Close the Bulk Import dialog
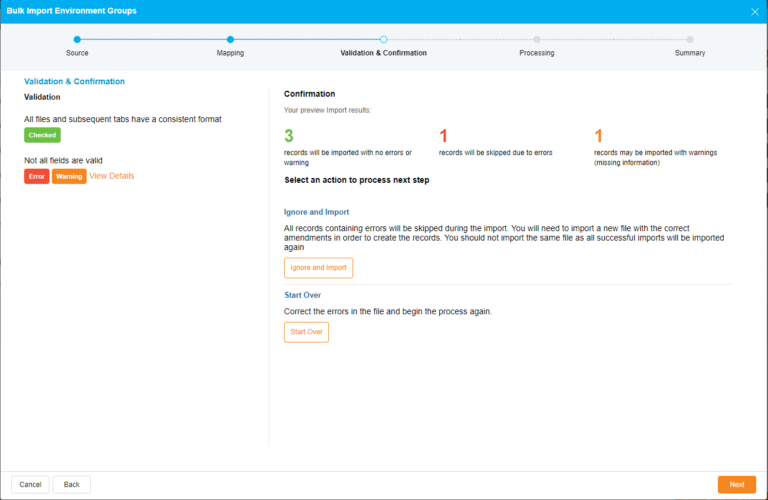The width and height of the screenshot is (768, 500). click(754, 11)
